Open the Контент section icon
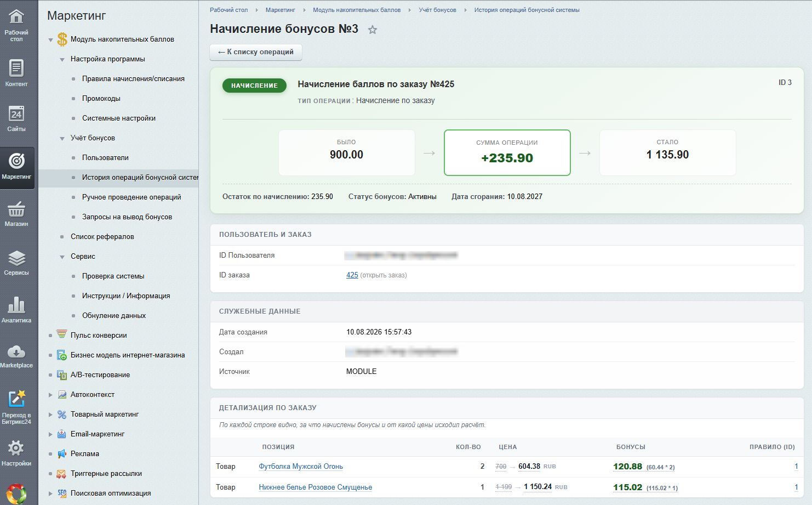812x505 pixels. pyautogui.click(x=16, y=68)
